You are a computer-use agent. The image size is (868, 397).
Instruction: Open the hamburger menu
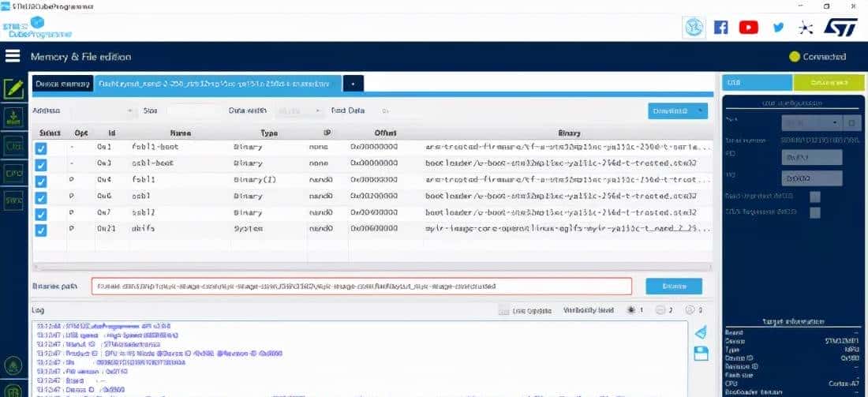(x=12, y=56)
